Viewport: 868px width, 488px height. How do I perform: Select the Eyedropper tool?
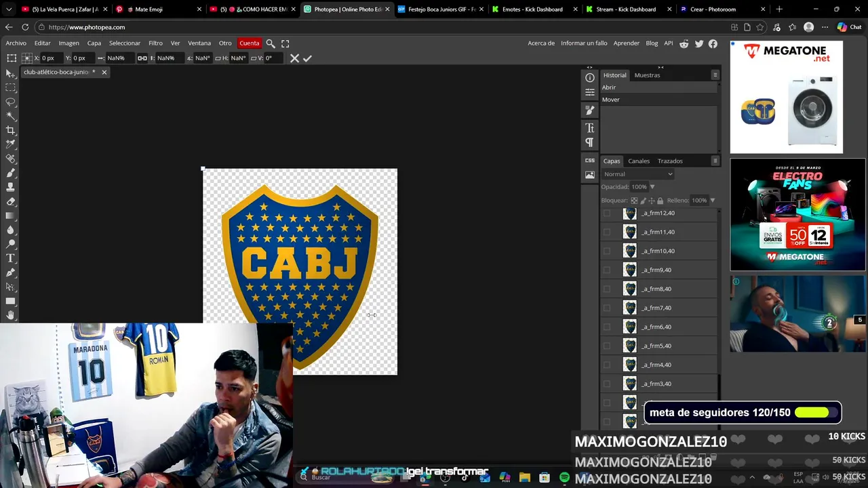coord(11,144)
